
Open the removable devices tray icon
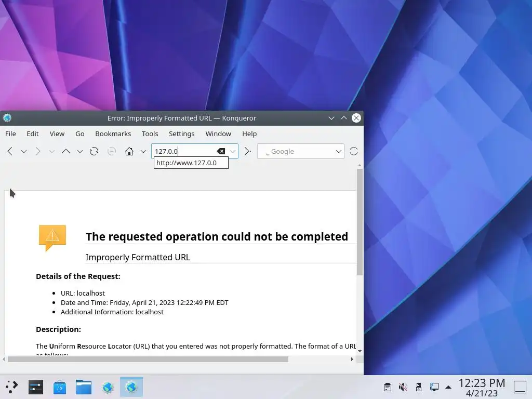[419, 387]
